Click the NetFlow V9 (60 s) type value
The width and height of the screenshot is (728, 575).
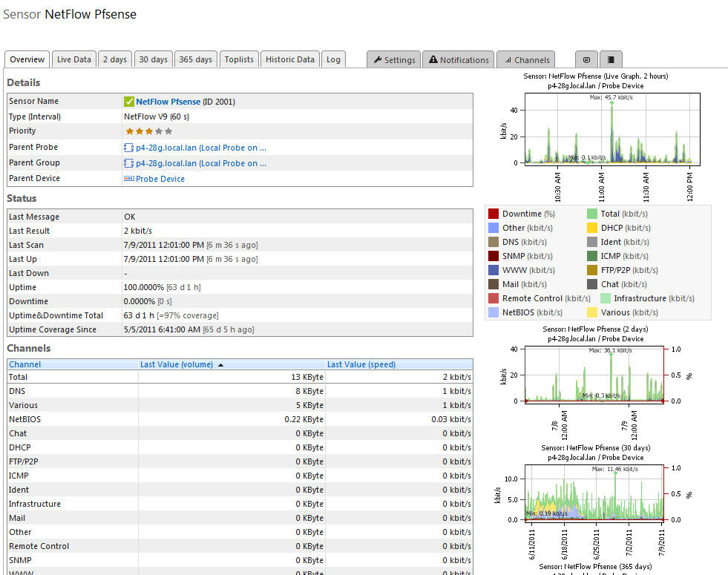(157, 116)
